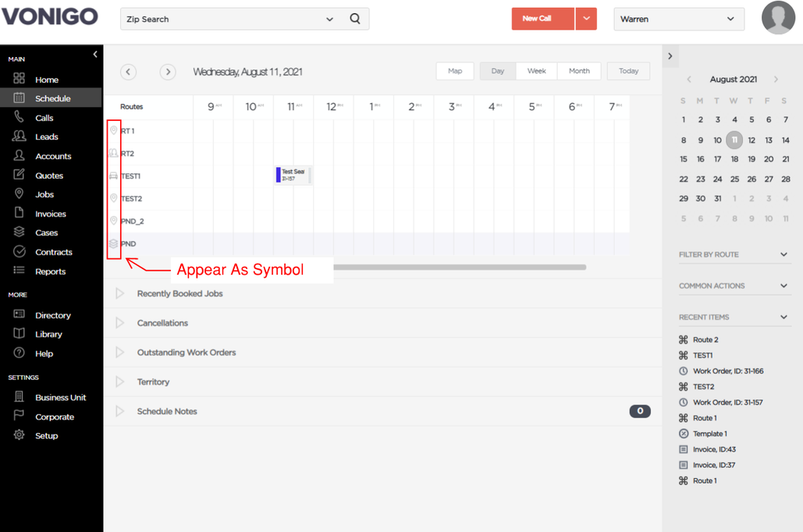Screen dimensions: 803x532
Task: Jump to Today button
Action: [628, 71]
